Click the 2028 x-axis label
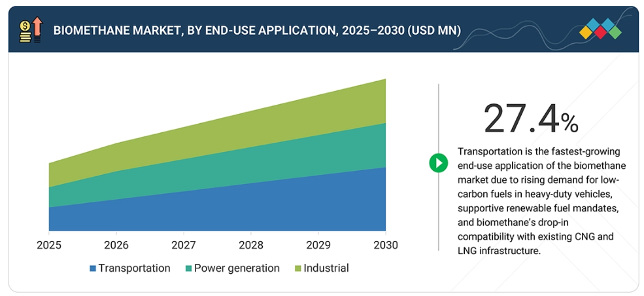This screenshot has height=296, width=644. coord(251,245)
